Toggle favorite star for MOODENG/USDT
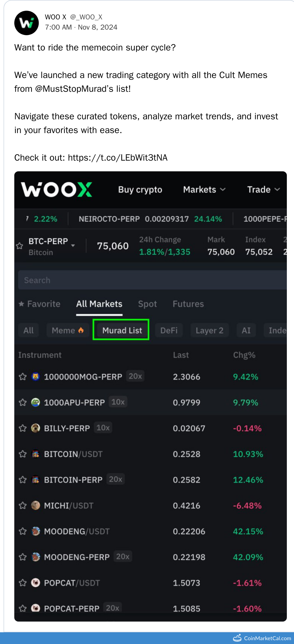 [23, 531]
